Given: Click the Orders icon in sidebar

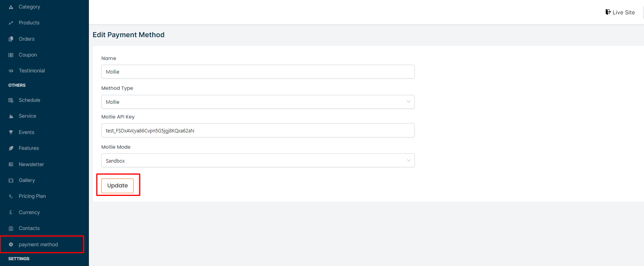Looking at the screenshot, I should pos(11,39).
